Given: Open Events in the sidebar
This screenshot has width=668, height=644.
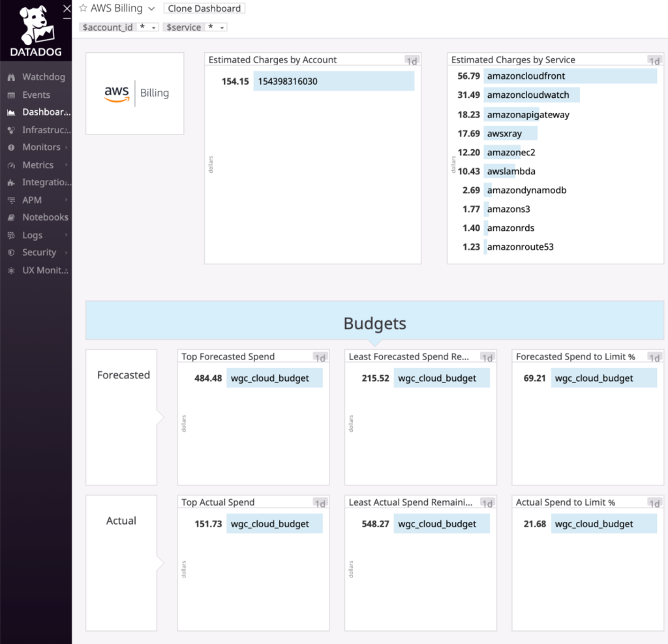Looking at the screenshot, I should pyautogui.click(x=36, y=95).
